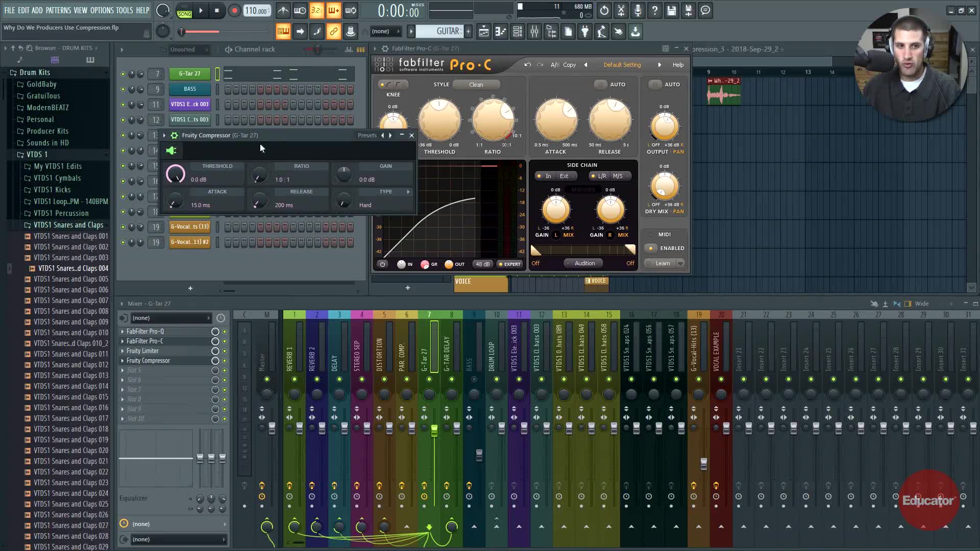980x551 pixels.
Task: Open the OPTIONS menu
Action: point(102,10)
